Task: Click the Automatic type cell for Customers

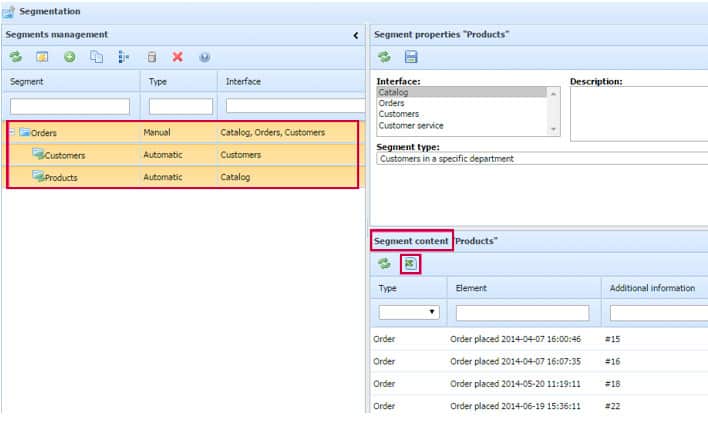Action: (x=163, y=155)
